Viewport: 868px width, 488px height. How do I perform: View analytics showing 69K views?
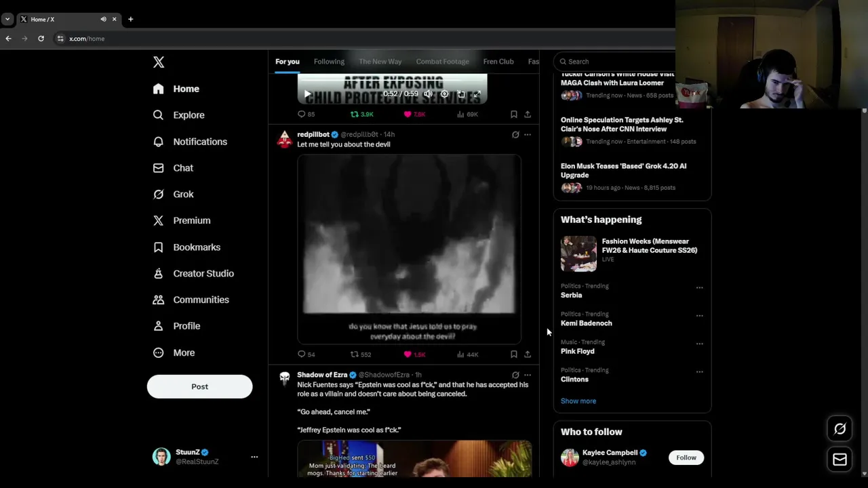(467, 115)
